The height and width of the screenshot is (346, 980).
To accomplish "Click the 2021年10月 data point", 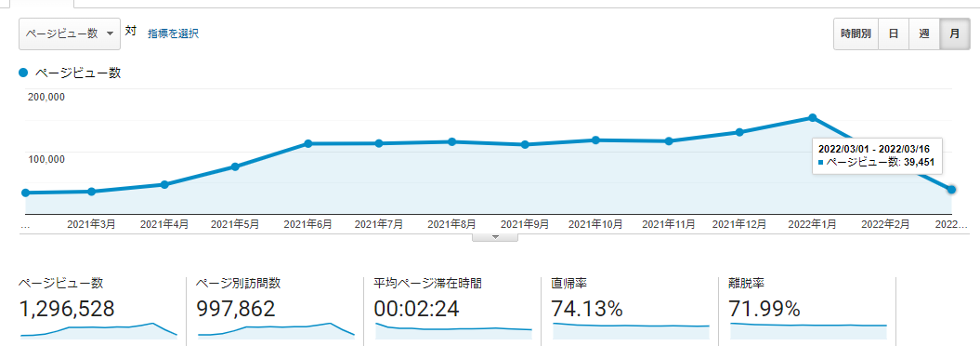I will [595, 140].
